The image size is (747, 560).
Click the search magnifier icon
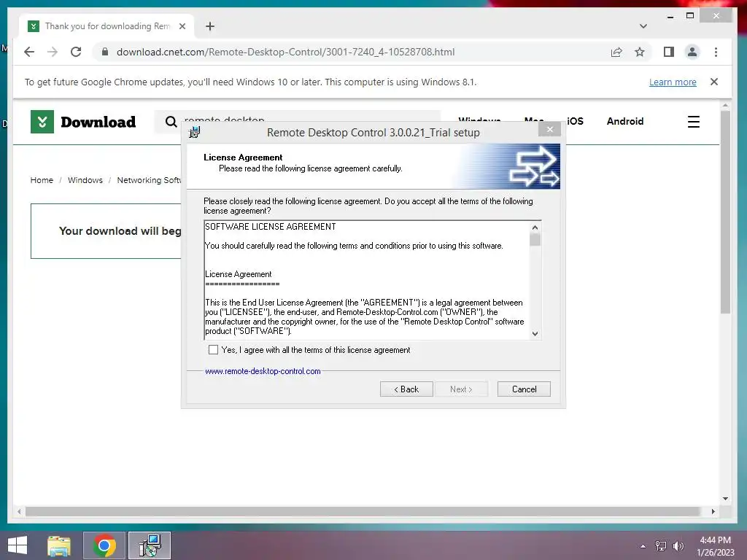[x=171, y=122]
